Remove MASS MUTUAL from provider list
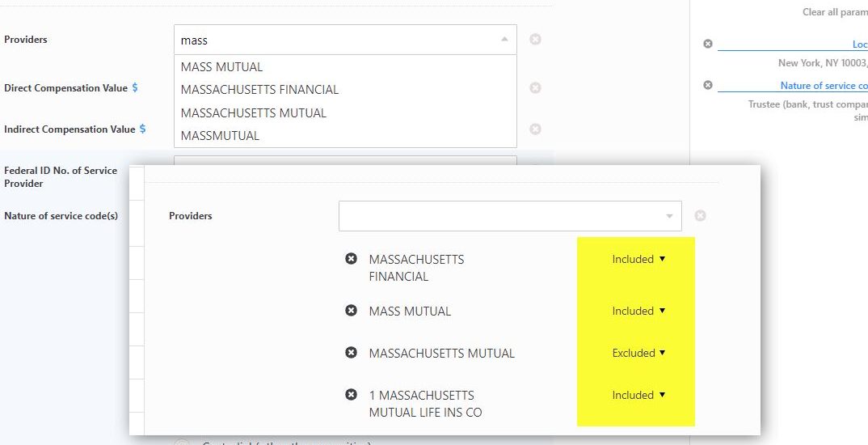868x445 pixels. pos(351,311)
